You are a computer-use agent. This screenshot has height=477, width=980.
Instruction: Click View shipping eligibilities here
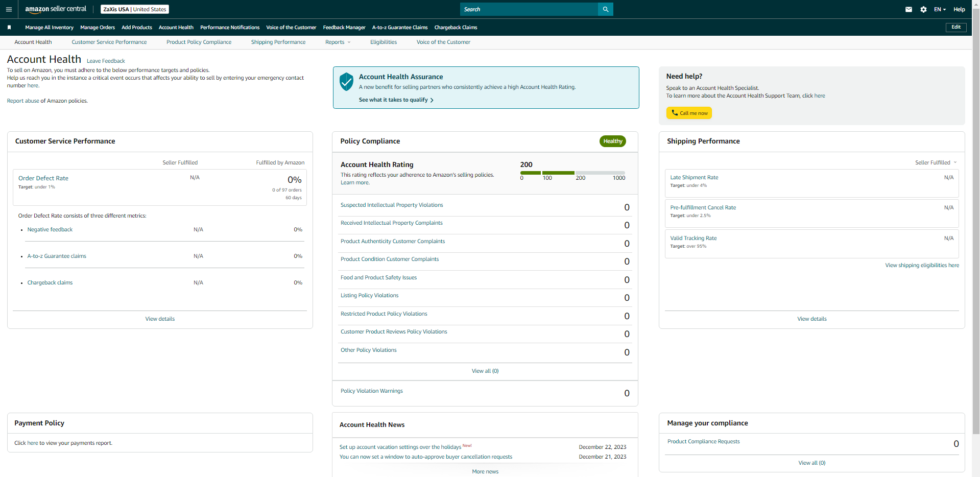[x=922, y=265]
